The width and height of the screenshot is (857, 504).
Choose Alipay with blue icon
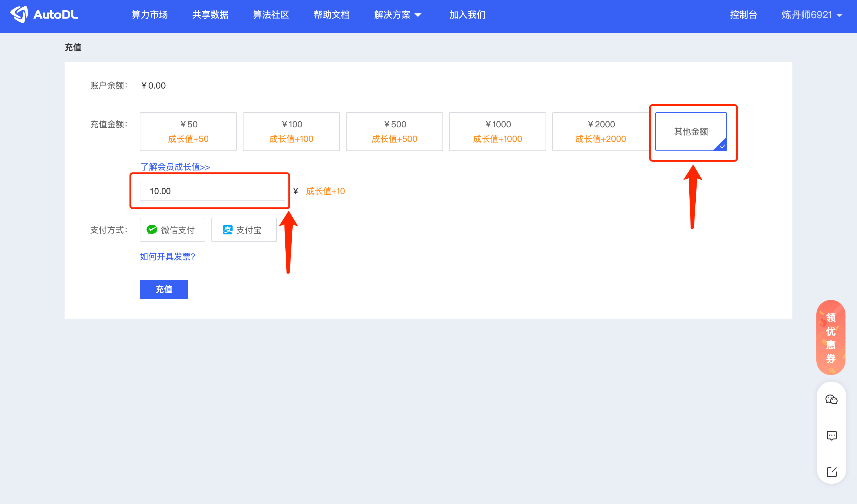[244, 230]
